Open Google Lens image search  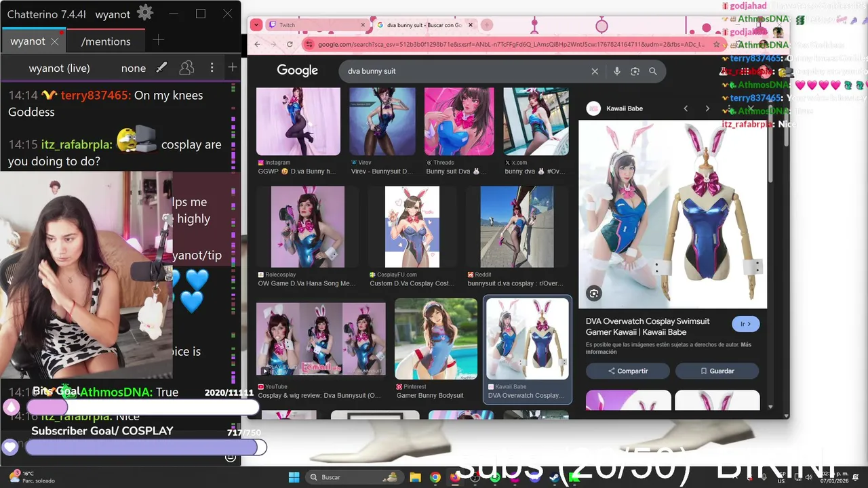click(635, 71)
